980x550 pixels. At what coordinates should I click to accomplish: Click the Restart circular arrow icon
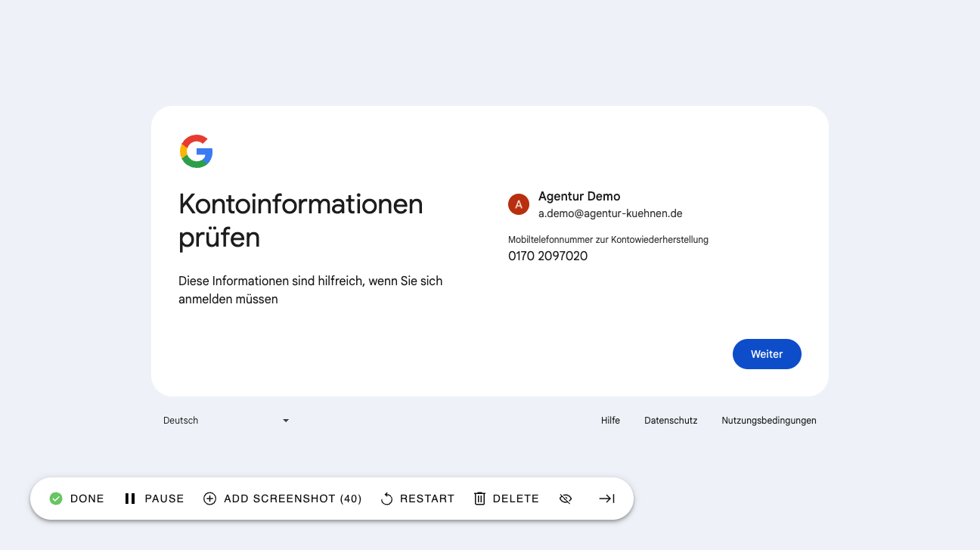click(x=386, y=499)
